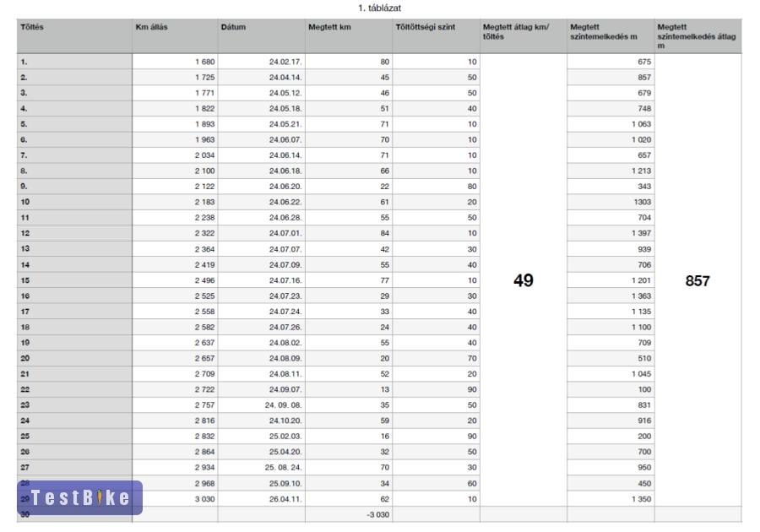Click the date cell '24.06.28.'

262,218
